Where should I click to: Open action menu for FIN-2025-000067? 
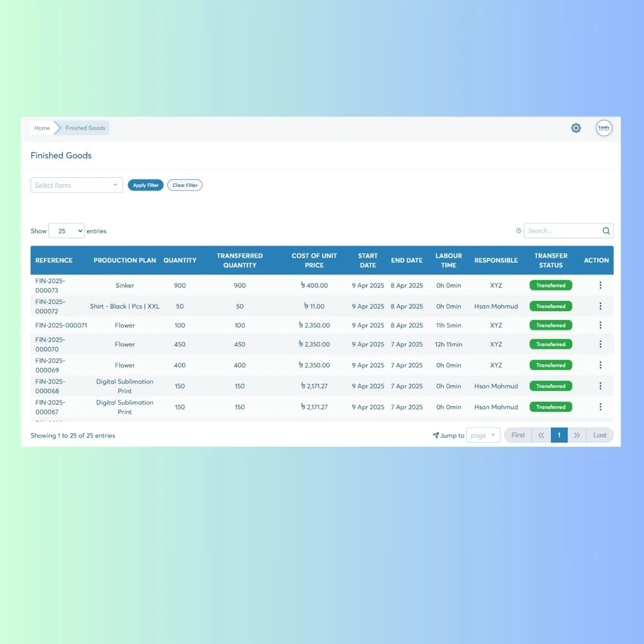point(600,406)
